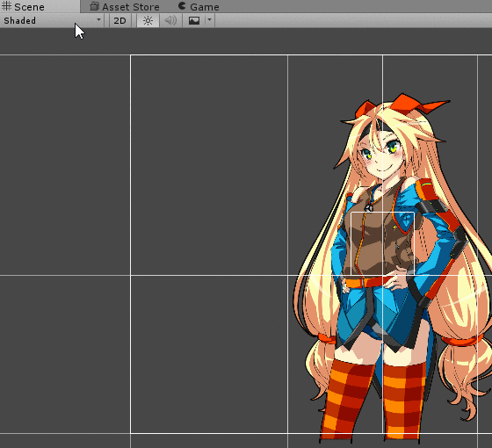Viewport: 492px width, 448px height.
Task: Select the anime character sprite in scene
Action: pyautogui.click(x=392, y=267)
